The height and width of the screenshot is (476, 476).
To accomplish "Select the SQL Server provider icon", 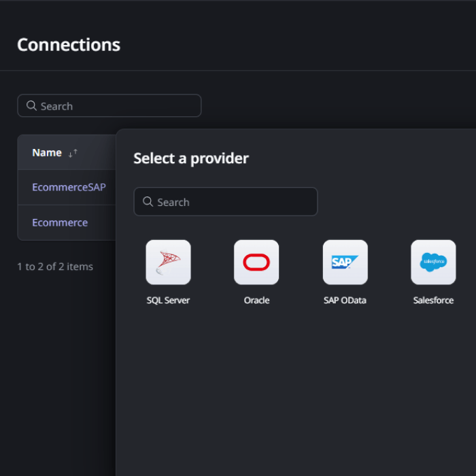I will (x=168, y=262).
